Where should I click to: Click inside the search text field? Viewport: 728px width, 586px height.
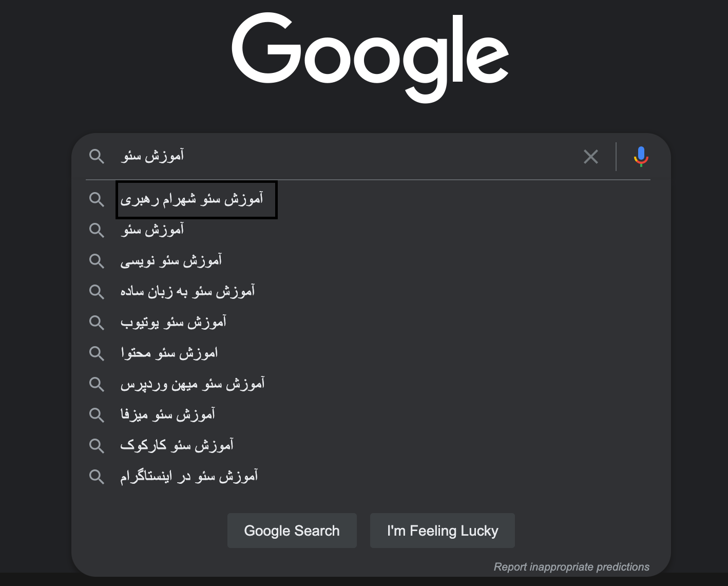359,156
